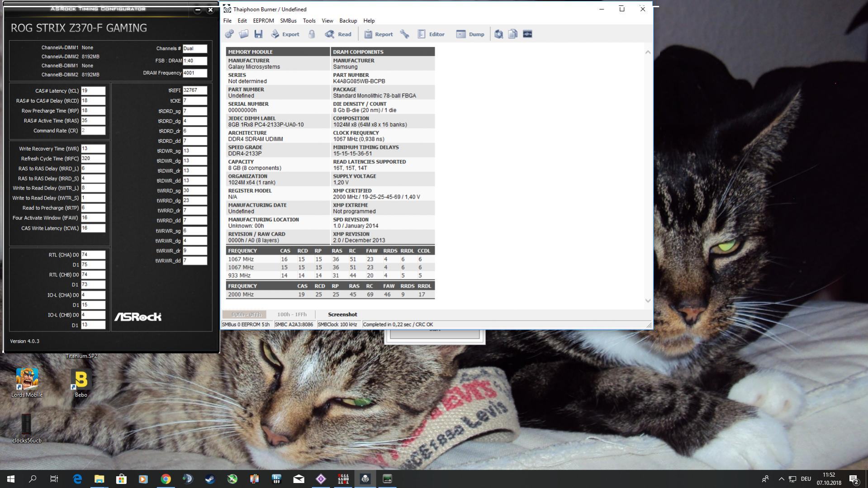The image size is (868, 488).
Task: Open Task View from the taskbar
Action: coord(54,479)
